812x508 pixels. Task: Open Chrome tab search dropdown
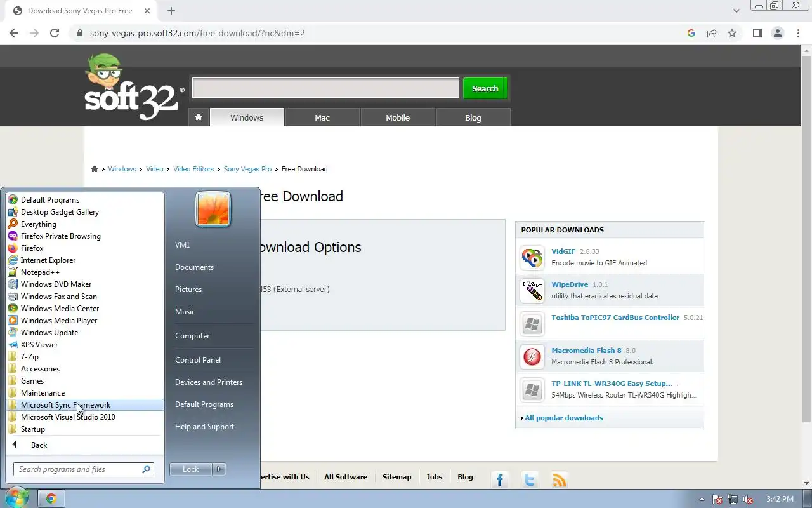point(737,11)
